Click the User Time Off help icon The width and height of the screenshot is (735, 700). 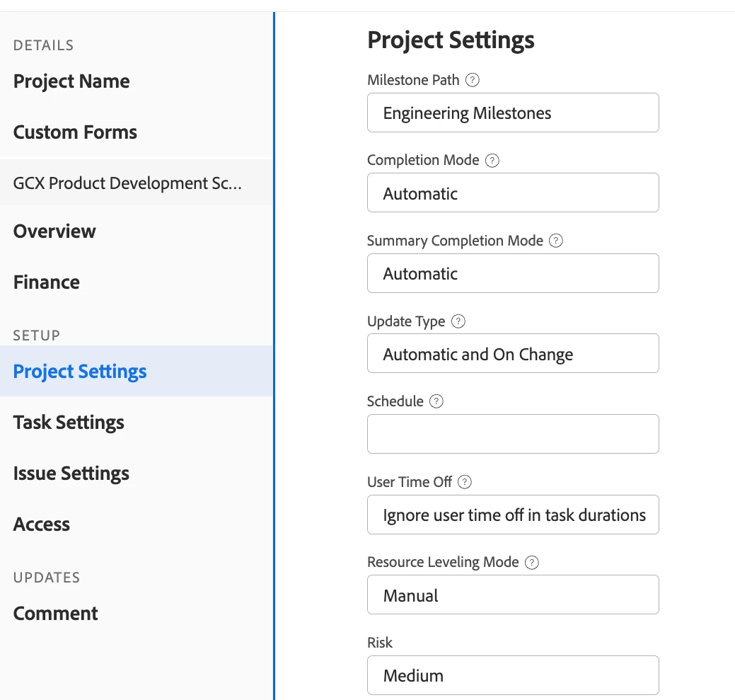465,482
